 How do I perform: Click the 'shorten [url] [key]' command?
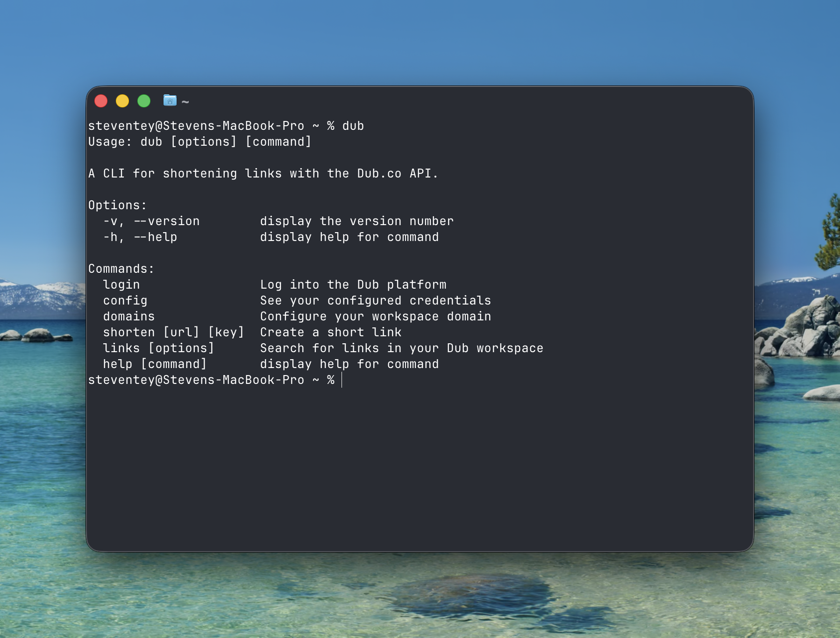[x=174, y=333]
